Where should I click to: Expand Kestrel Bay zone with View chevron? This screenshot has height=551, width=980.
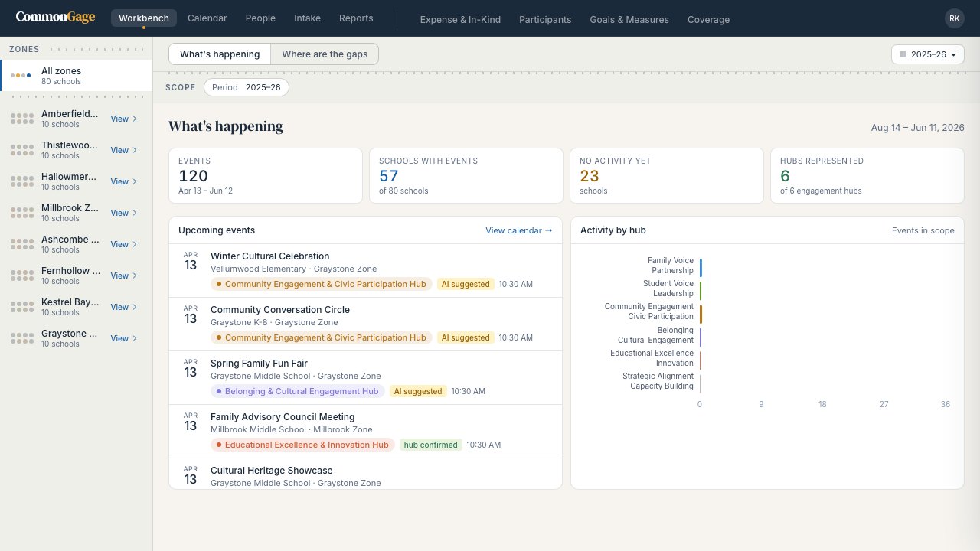click(x=124, y=307)
